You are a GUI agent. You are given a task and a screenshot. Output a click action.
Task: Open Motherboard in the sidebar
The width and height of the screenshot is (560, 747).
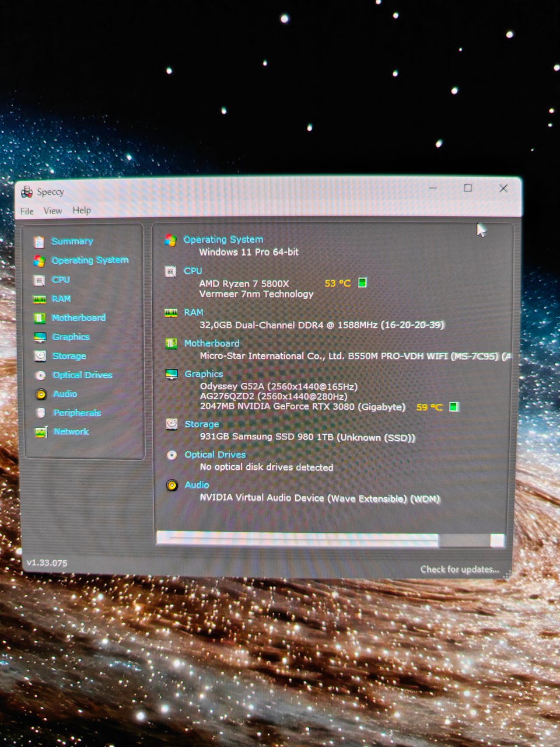(79, 317)
